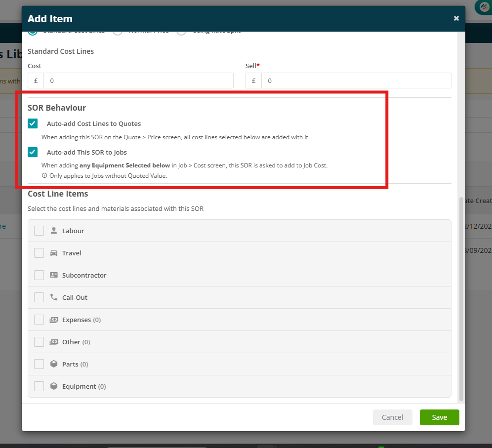This screenshot has width=492, height=448.
Task: Click the Call-Out phone icon
Action: tap(54, 297)
